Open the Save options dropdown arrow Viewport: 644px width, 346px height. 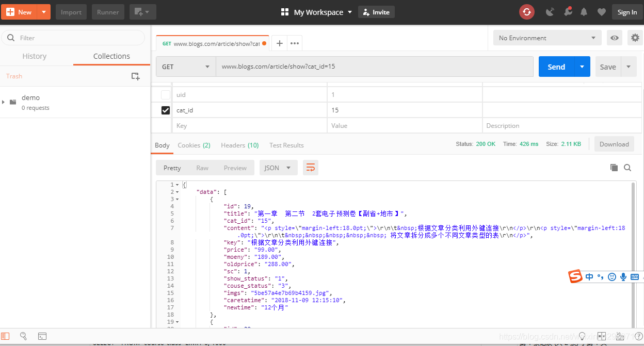[x=628, y=67]
